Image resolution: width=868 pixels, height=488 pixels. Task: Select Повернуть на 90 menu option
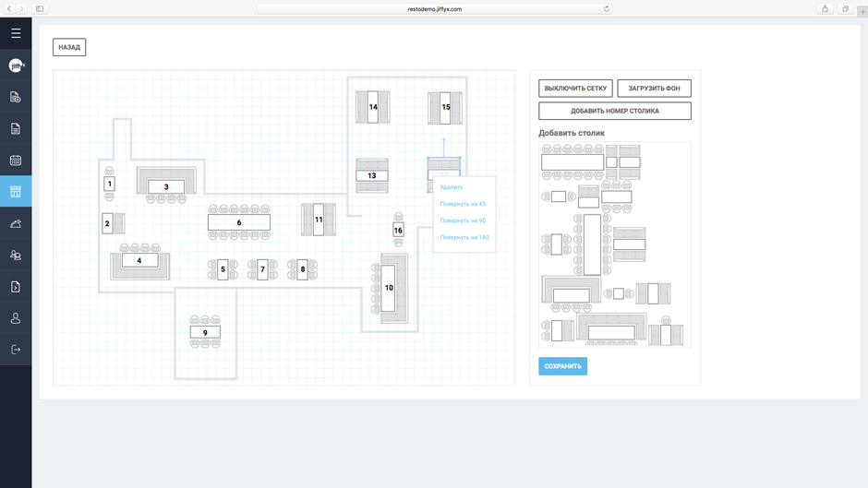[x=463, y=220]
